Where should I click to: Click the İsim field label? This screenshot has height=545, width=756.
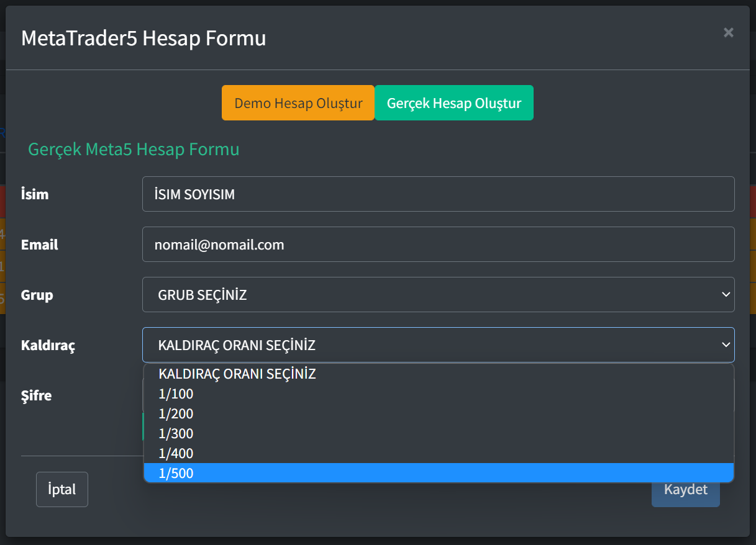(x=35, y=194)
